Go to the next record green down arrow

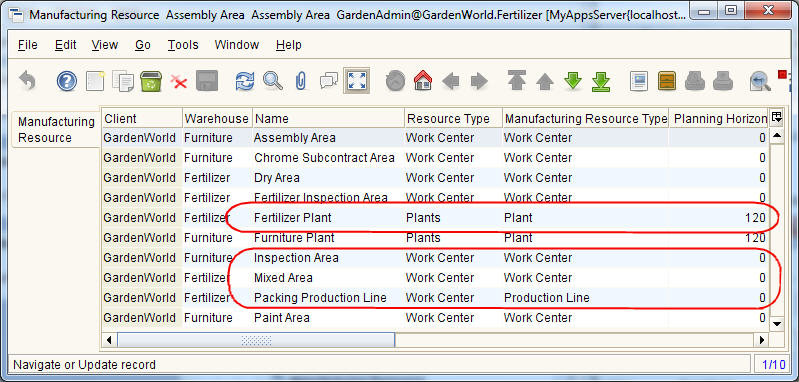click(x=573, y=81)
